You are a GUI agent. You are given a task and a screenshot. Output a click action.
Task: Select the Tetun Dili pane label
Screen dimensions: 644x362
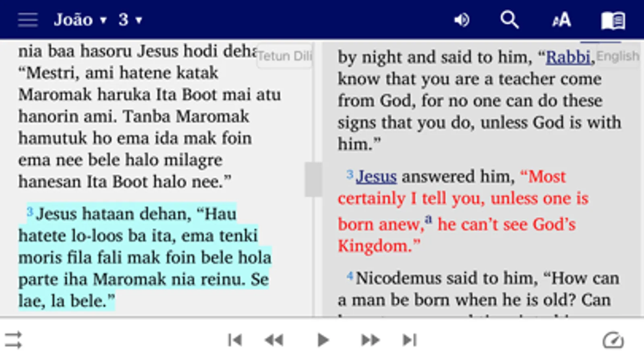tap(284, 56)
